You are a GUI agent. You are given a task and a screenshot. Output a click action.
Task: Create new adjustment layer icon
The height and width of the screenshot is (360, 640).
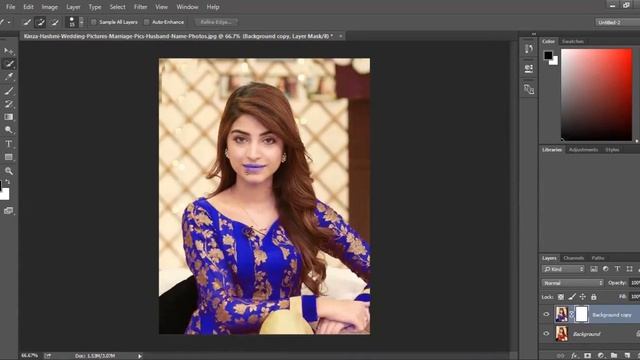pos(601,356)
